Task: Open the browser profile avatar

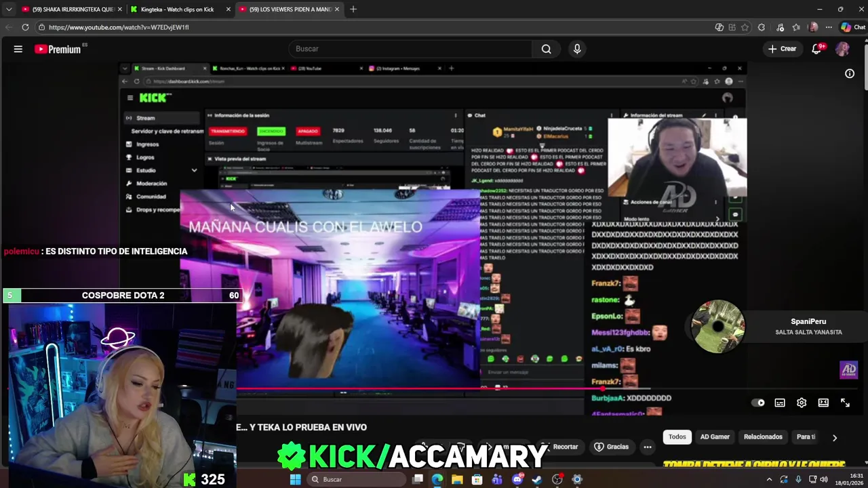Action: pyautogui.click(x=813, y=27)
